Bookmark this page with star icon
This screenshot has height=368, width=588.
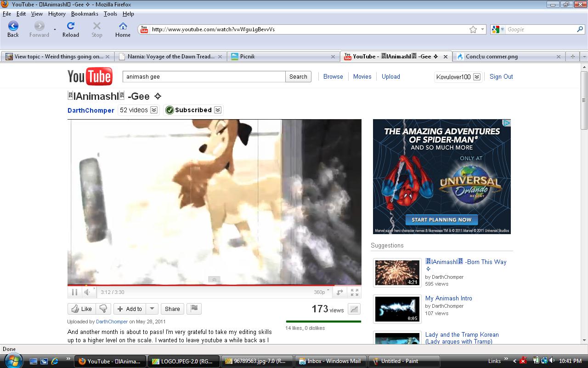tap(473, 29)
